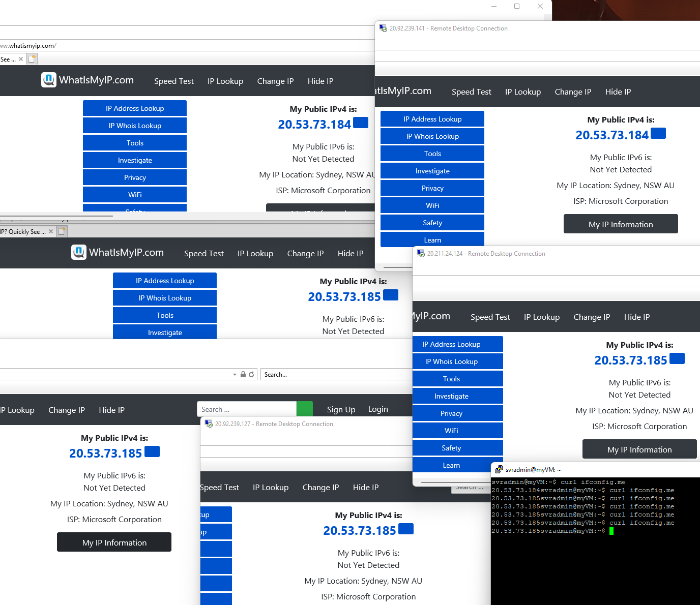This screenshot has width=700, height=605.
Task: Open Change IP in the top-left browser nav
Action: click(275, 81)
